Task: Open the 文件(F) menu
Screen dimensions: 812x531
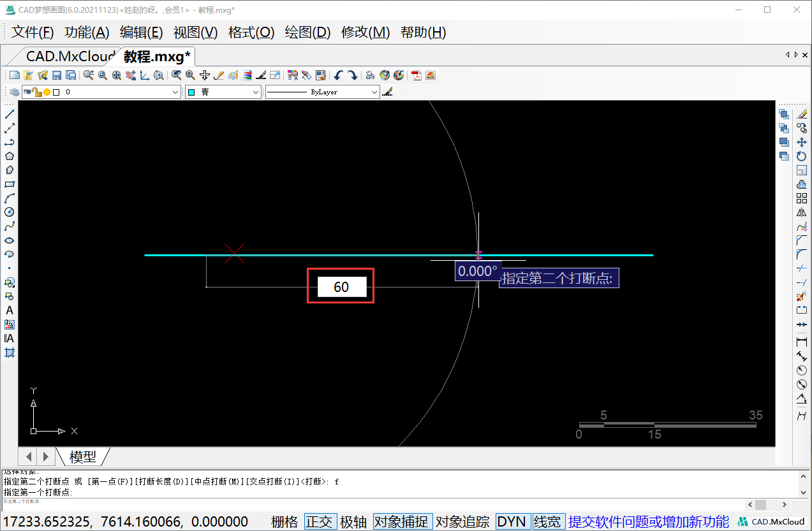Action: pos(33,33)
